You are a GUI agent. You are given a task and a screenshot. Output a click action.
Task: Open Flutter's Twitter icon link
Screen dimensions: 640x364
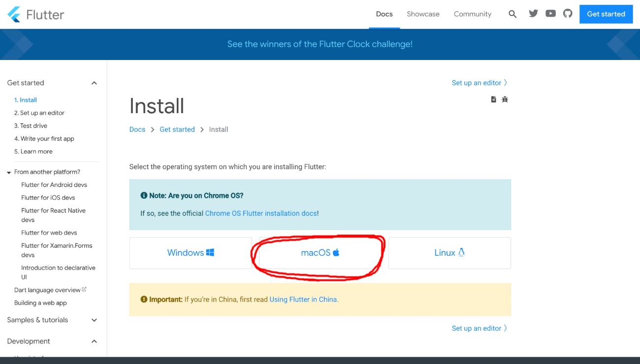tap(533, 14)
